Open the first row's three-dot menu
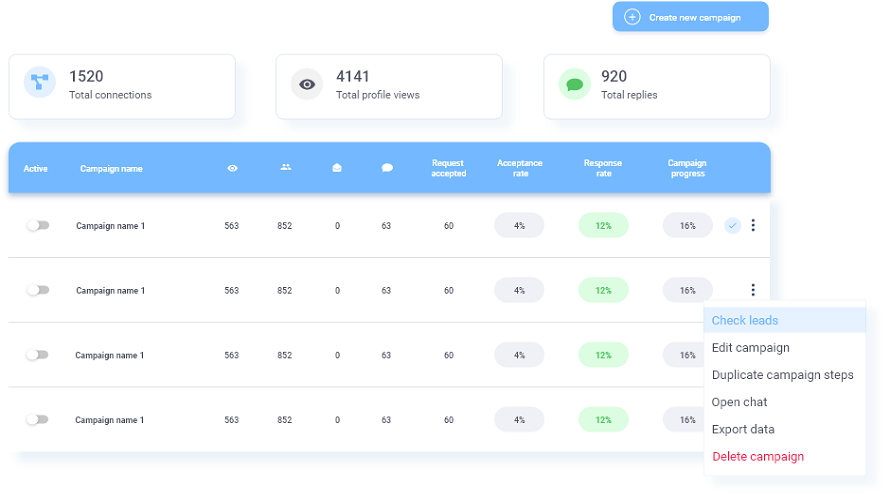Image resolution: width=890 pixels, height=500 pixels. coord(753,225)
